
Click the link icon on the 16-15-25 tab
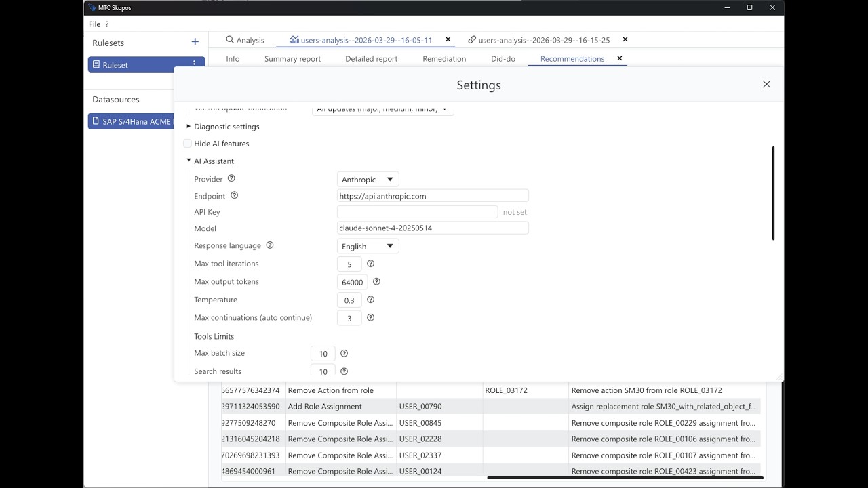(472, 40)
